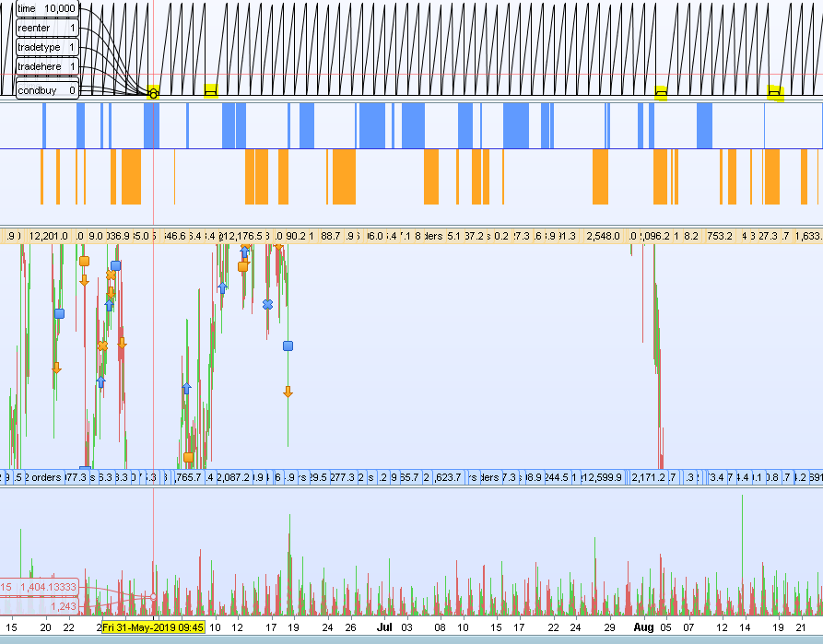Click the blue up-arrow just left of the 10 date
The width and height of the screenshot is (823, 644).
(186, 389)
